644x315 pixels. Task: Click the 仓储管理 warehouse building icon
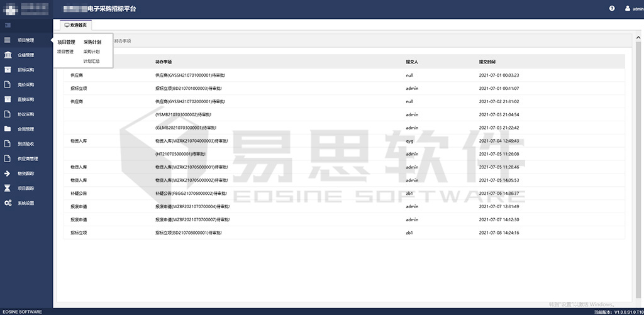pyautogui.click(x=8, y=55)
